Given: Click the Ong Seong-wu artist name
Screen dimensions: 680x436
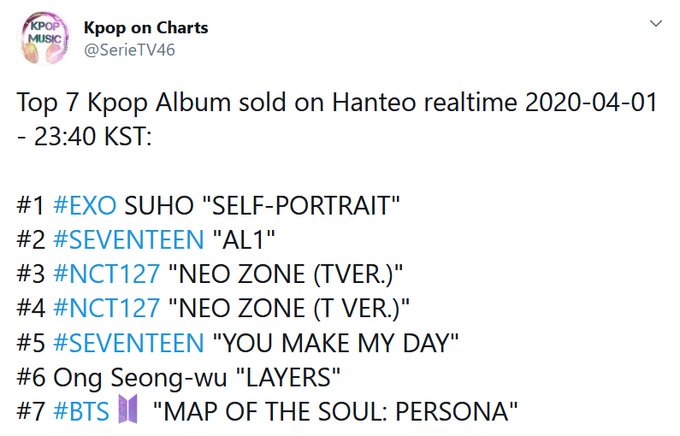Looking at the screenshot, I should tap(140, 378).
